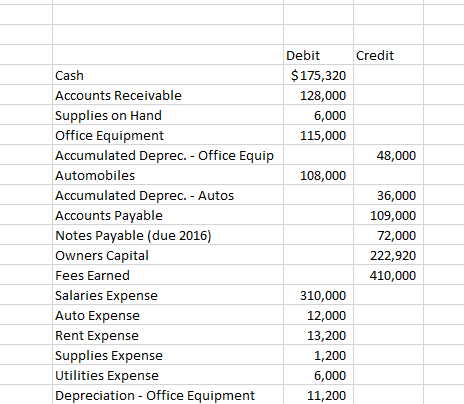Select the Supplies on Hand cell
Screen dimensions: 464x404
(x=168, y=115)
